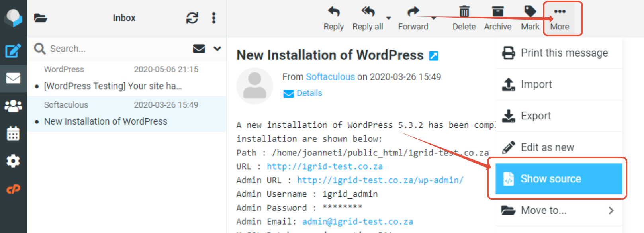Viewport: 644px width, 233px height.
Task: Expand the Move to chevron arrow
Action: [611, 210]
